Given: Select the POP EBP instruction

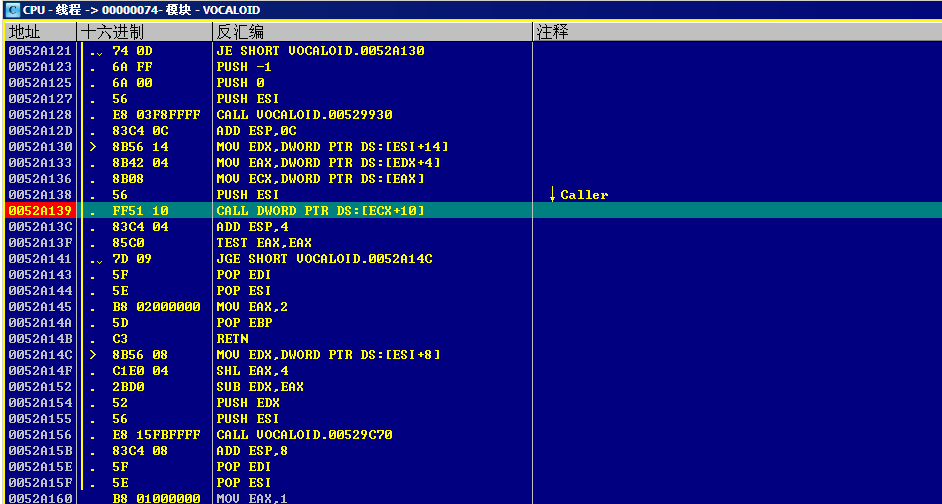Looking at the screenshot, I should click(x=244, y=323).
